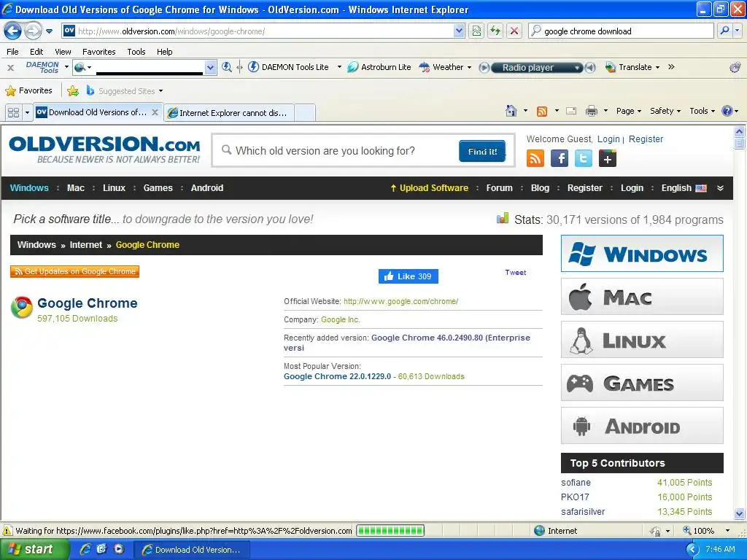Click the RSS Feeds icon in command bar
Viewport: 747px width, 560px height.
[542, 111]
